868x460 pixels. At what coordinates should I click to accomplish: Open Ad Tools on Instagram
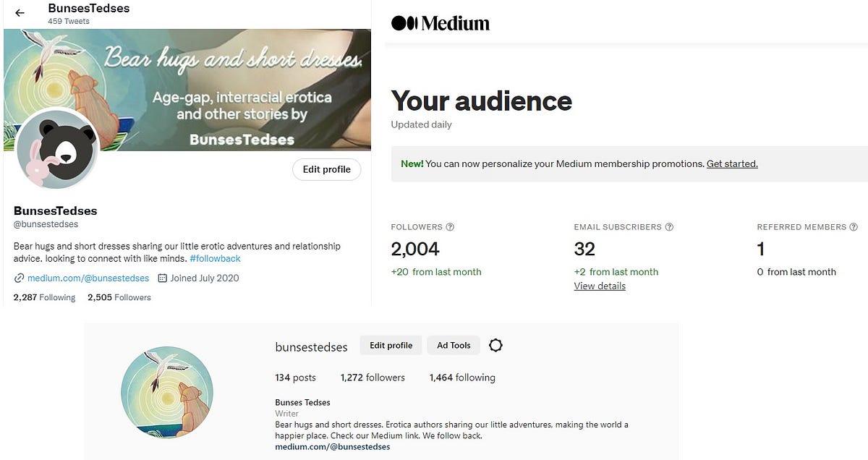click(x=453, y=345)
